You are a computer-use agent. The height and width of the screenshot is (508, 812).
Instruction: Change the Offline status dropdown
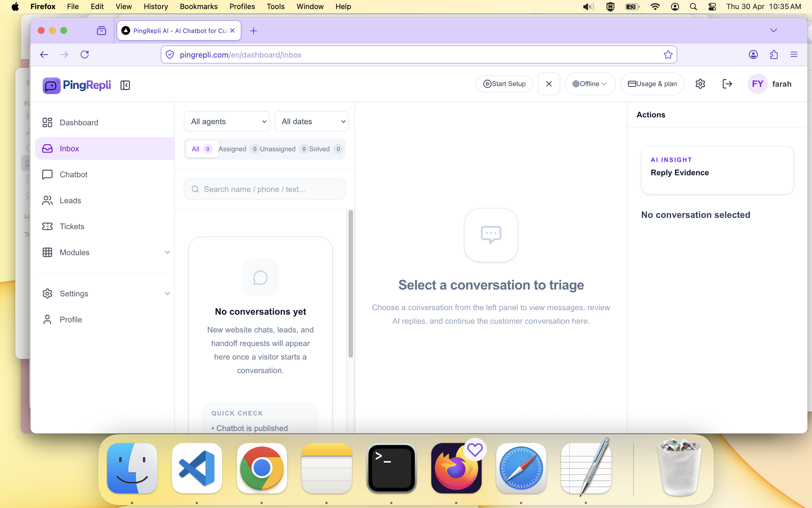[x=590, y=84]
